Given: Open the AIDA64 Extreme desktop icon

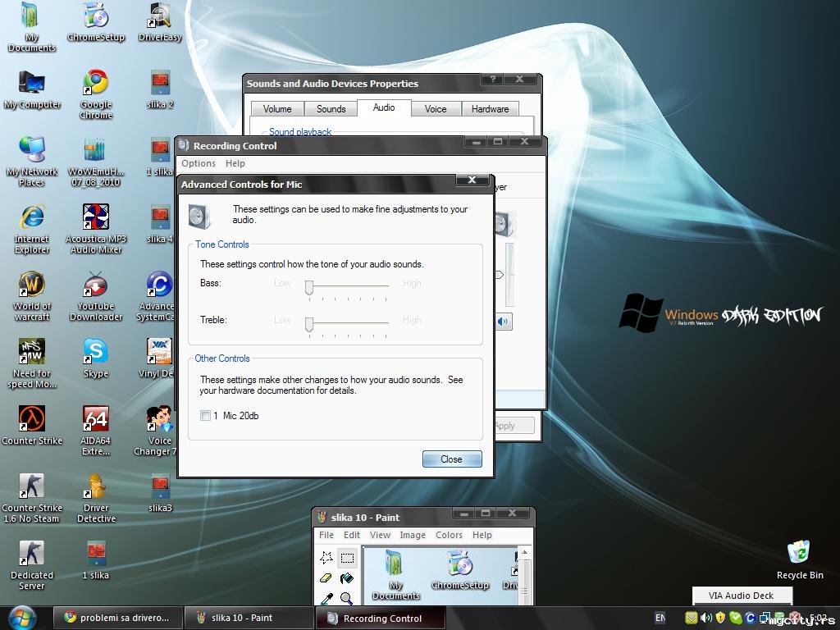Looking at the screenshot, I should click(x=96, y=430).
